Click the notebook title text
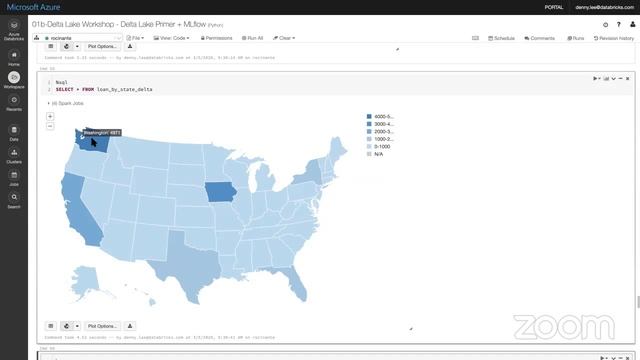The height and width of the screenshot is (360, 640). tap(119, 24)
